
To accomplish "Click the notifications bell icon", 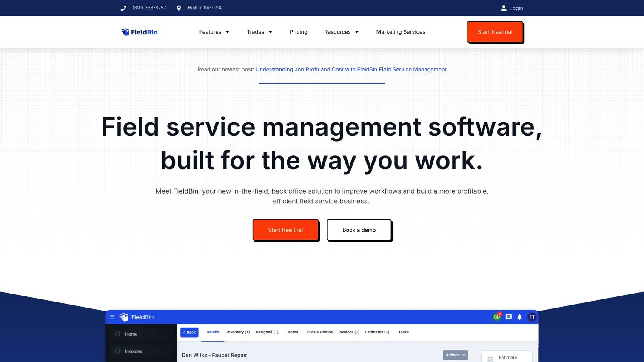I will pos(520,317).
